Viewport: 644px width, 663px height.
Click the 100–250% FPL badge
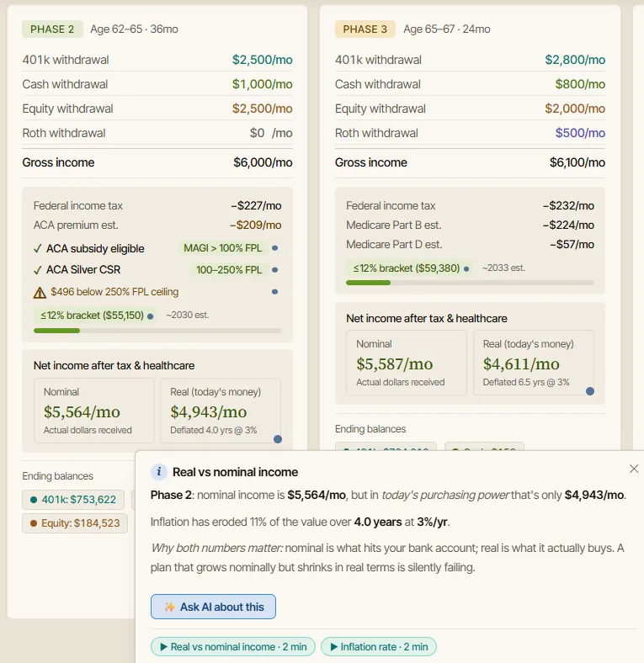[229, 270]
